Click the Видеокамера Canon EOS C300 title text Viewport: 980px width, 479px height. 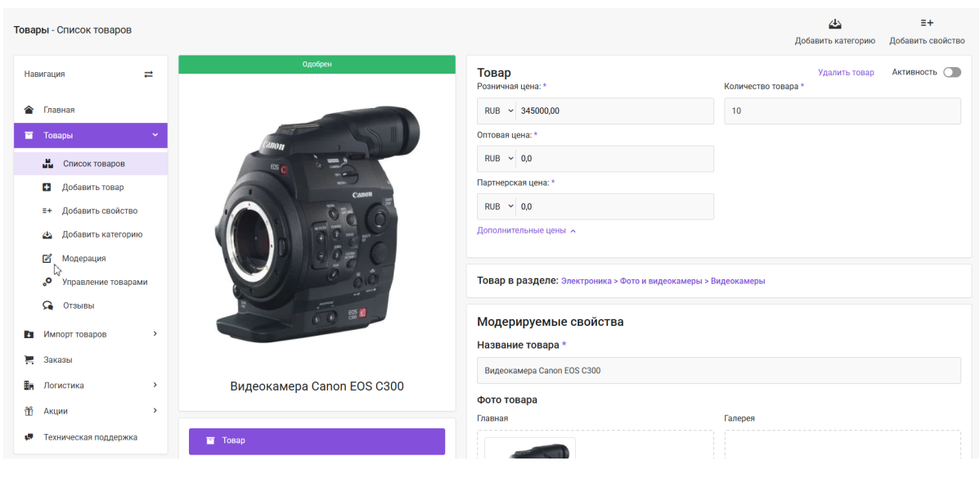[317, 386]
